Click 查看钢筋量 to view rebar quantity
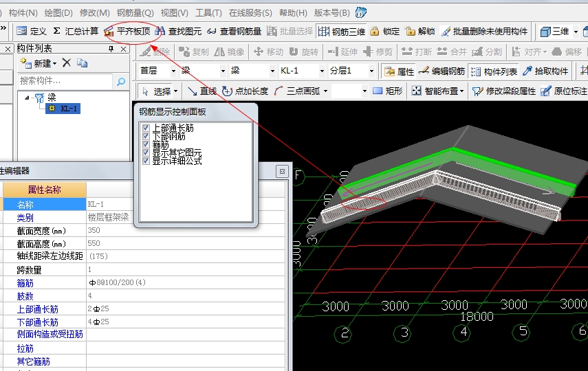 pyautogui.click(x=234, y=32)
